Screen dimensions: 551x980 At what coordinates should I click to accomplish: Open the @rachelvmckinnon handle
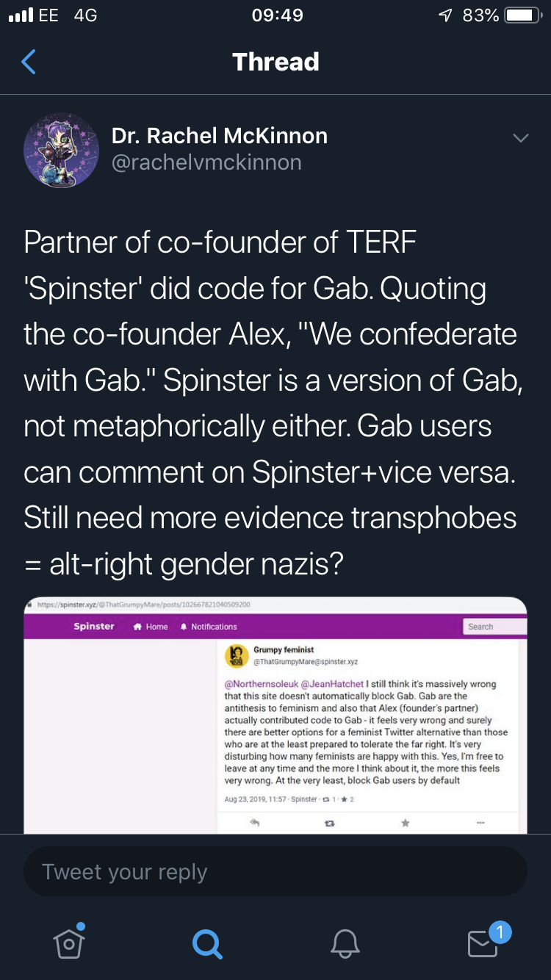tap(206, 162)
